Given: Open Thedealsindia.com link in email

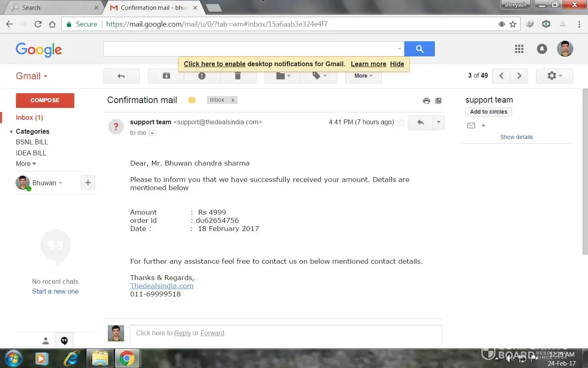Looking at the screenshot, I should click(x=162, y=286).
